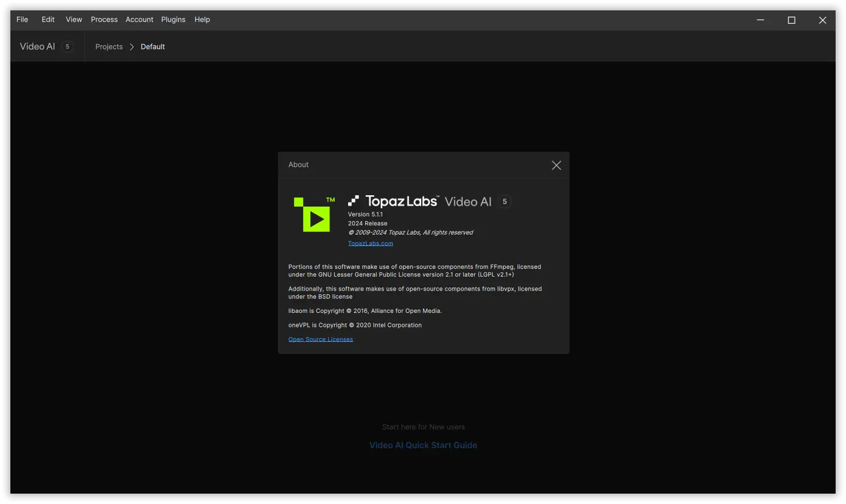Maximize the Video AI window
Screen dimensions: 846x504
tap(792, 20)
